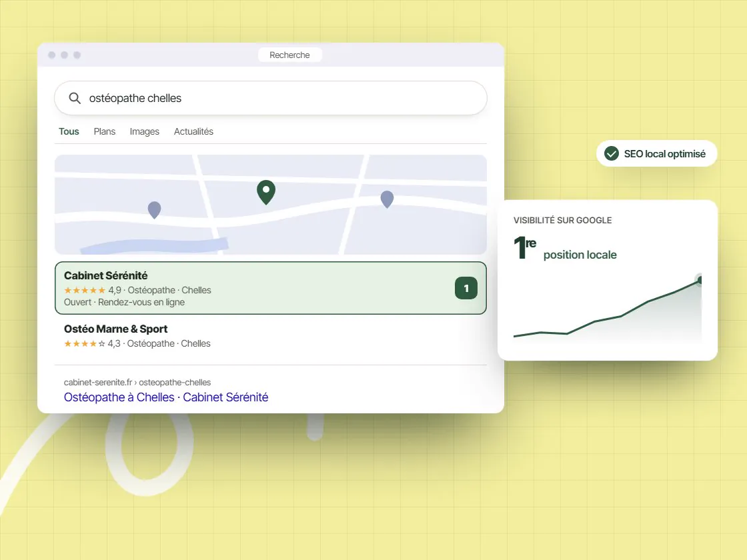Viewport: 747px width, 560px height.
Task: Click the 4,9 · Ostéopathe · Chelles text
Action: tap(159, 290)
